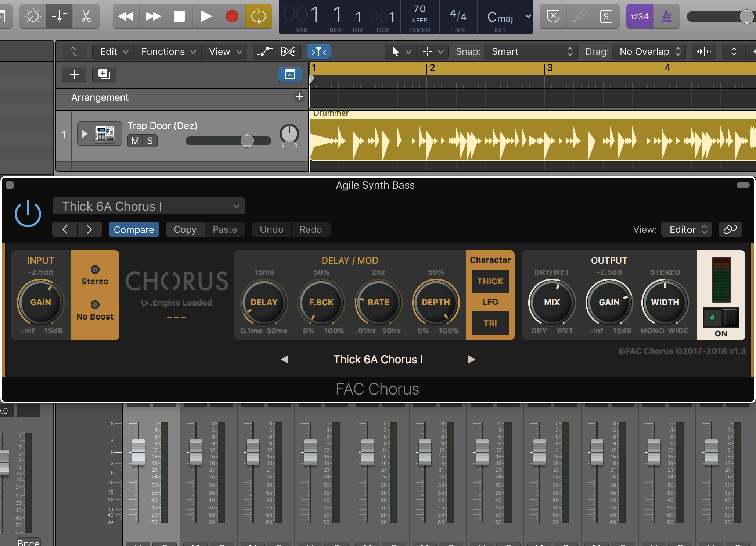Expand the Trap Door track disclosure triangle
756x546 pixels.
coord(85,133)
